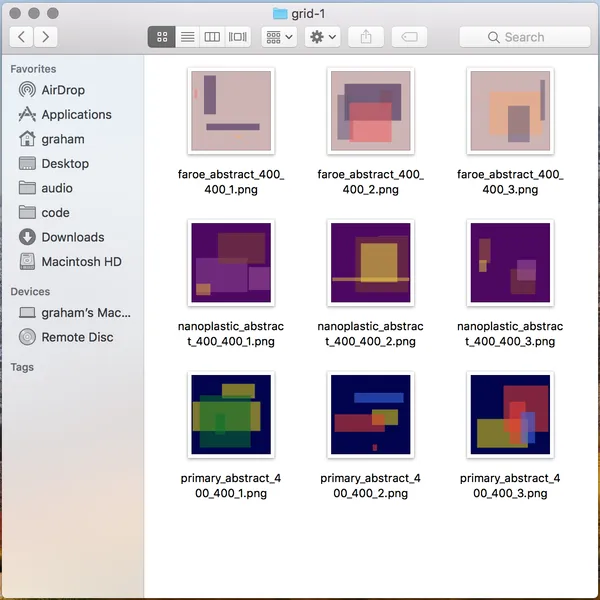Viewport: 600px width, 600px height.
Task: Click the filename primary_abstract_400_400_2.png
Action: 371,486
